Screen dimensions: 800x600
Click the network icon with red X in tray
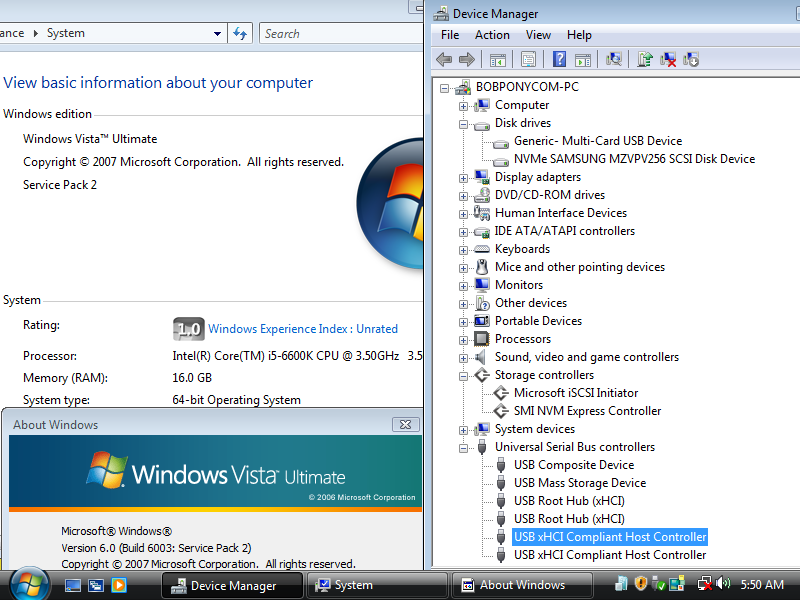pos(705,584)
